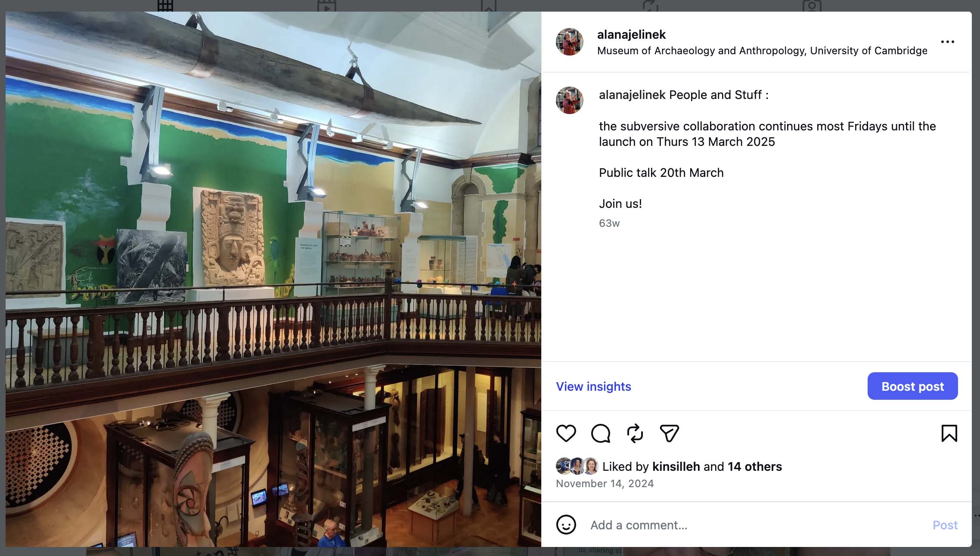Save post with bookmark icon
The width and height of the screenshot is (980, 556).
(949, 433)
